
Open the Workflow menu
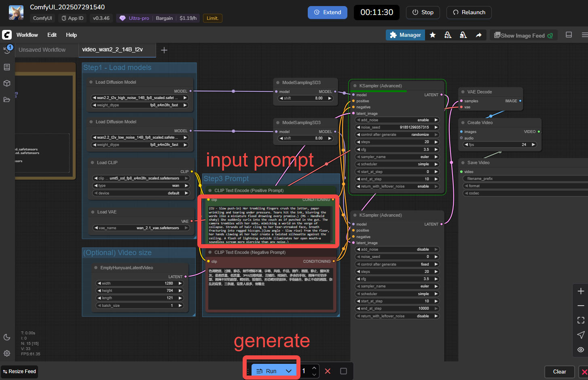(x=27, y=35)
